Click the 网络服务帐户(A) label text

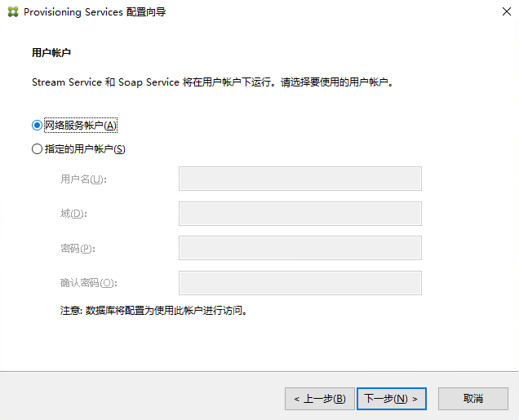(x=81, y=125)
